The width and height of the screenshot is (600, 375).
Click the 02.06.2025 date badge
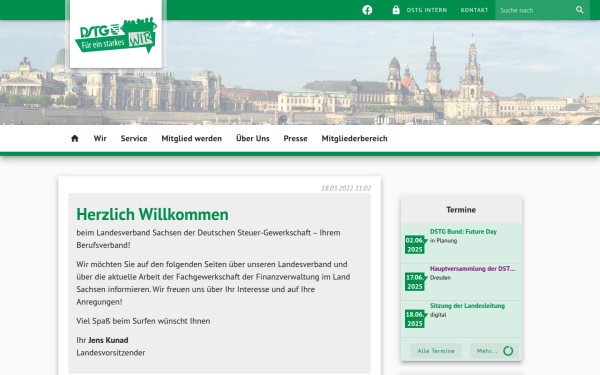pyautogui.click(x=415, y=245)
